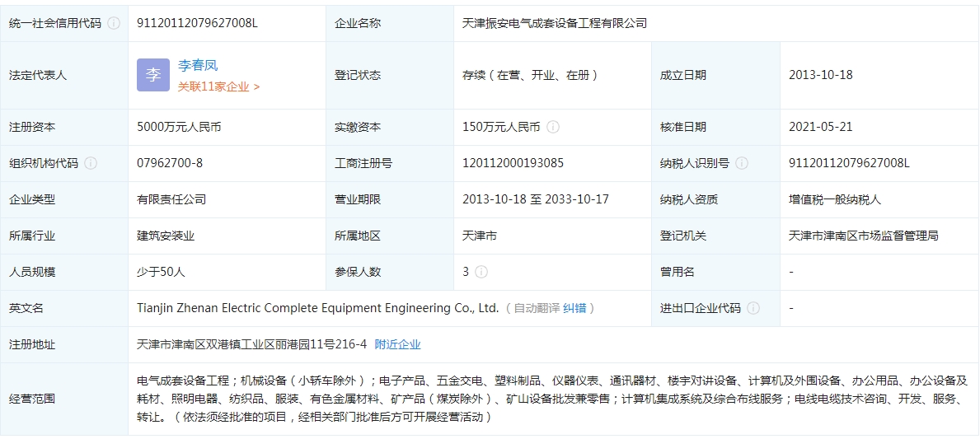Open legal representative 李春凤 profile link
Image resolution: width=980 pixels, height=439 pixels.
(x=198, y=65)
